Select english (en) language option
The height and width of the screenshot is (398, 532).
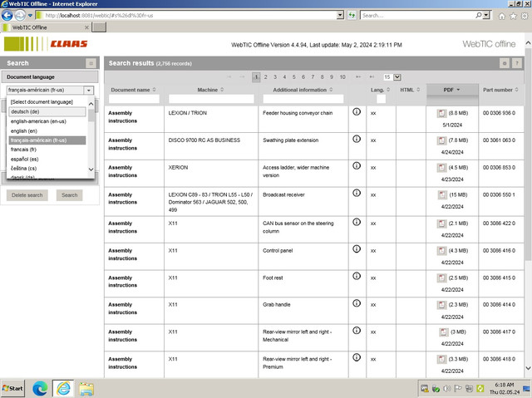pos(47,130)
